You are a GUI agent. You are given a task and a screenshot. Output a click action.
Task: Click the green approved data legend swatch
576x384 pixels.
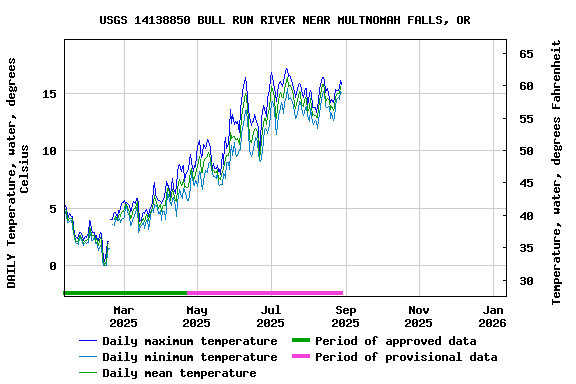click(301, 340)
